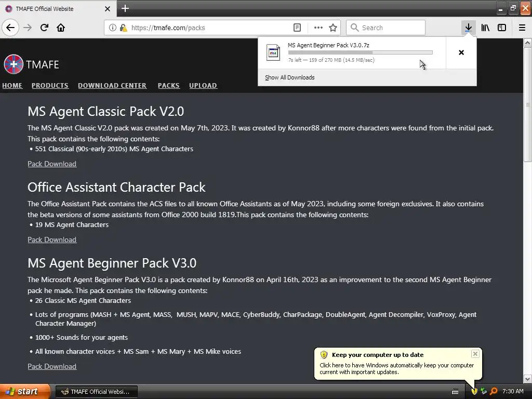Screen dimensions: 532x399
Task: Click the MS Agent Beginner Pack V3.0.7z download entry
Action: tap(352, 52)
